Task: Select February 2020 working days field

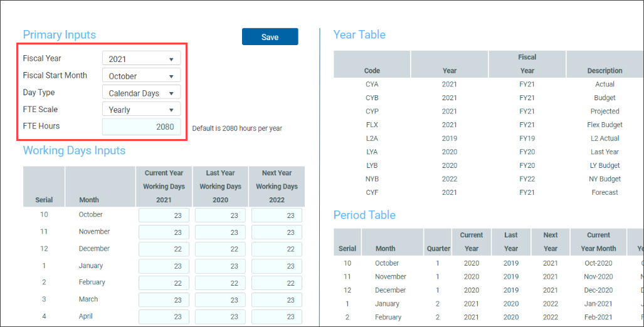Action: (x=220, y=283)
